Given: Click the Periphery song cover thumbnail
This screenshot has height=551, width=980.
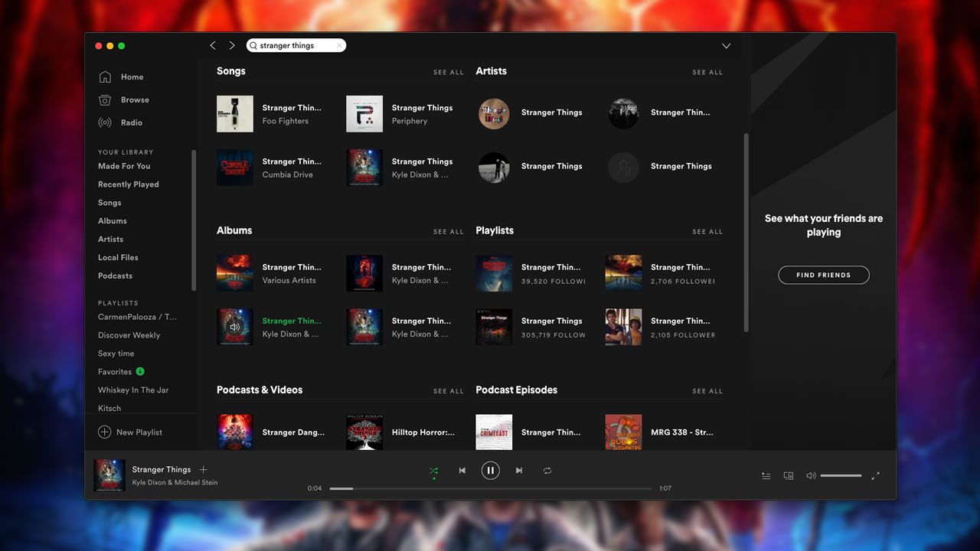Looking at the screenshot, I should pos(364,114).
